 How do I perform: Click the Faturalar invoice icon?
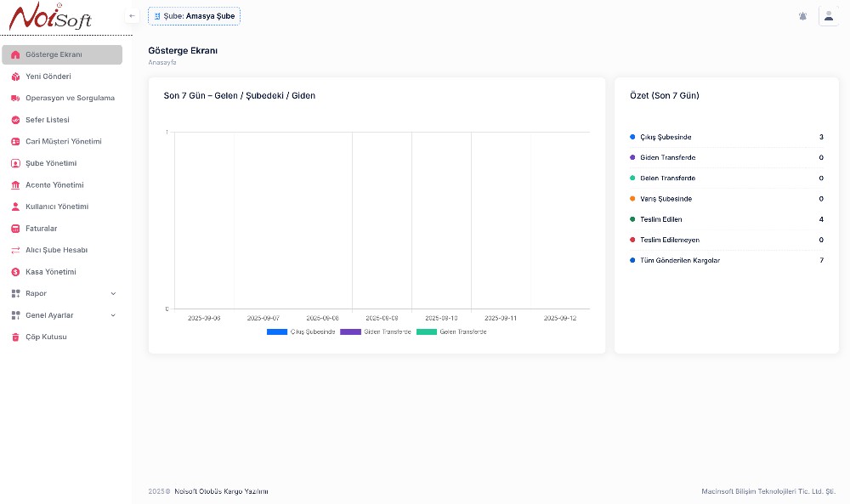[15, 229]
